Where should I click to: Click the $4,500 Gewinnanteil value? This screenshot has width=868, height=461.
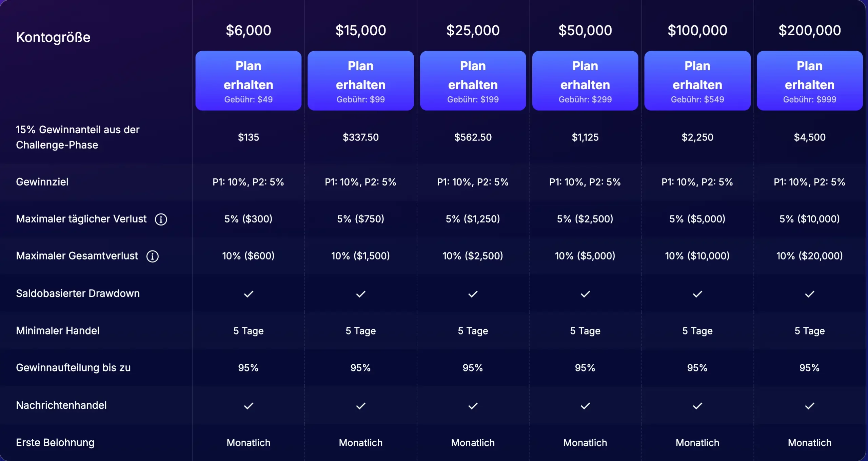[x=810, y=137]
